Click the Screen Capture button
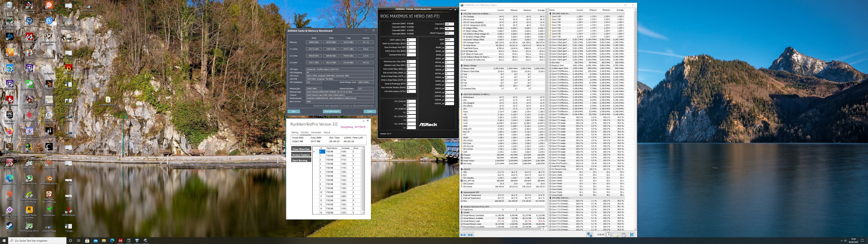This screenshot has height=244, width=868. (301, 155)
